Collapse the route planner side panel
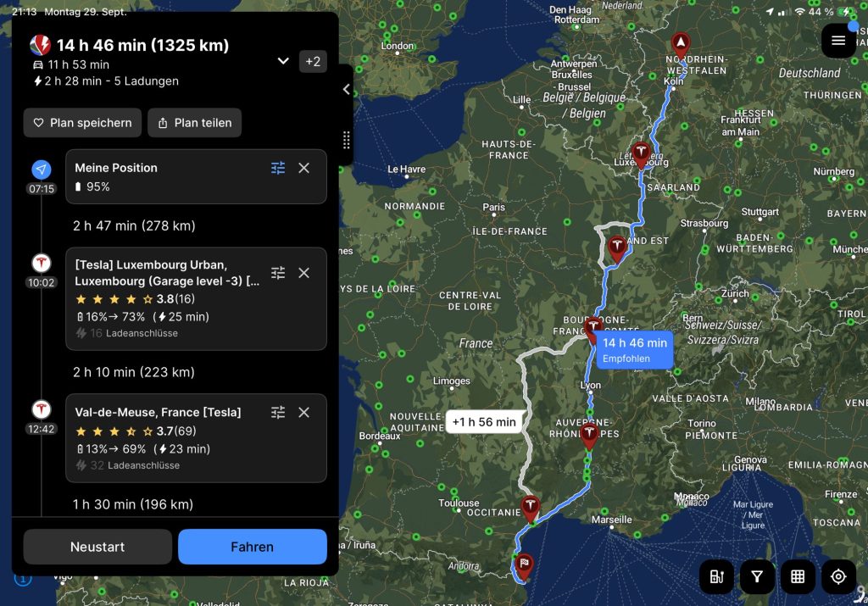The height and width of the screenshot is (606, 868). click(346, 89)
